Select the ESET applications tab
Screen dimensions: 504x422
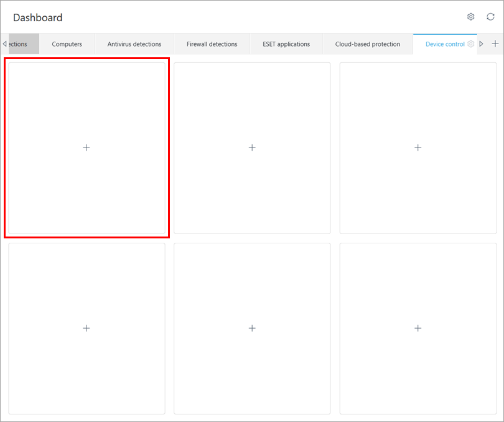coord(286,44)
